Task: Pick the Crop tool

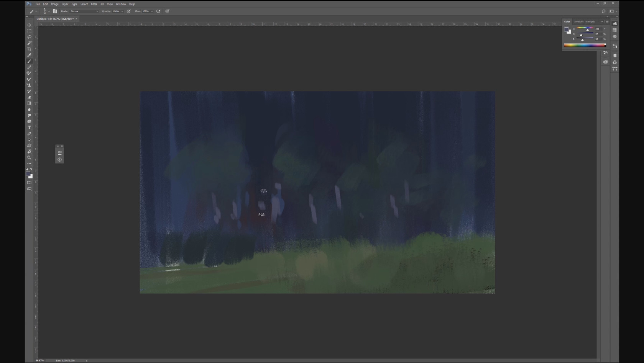Action: click(x=29, y=49)
